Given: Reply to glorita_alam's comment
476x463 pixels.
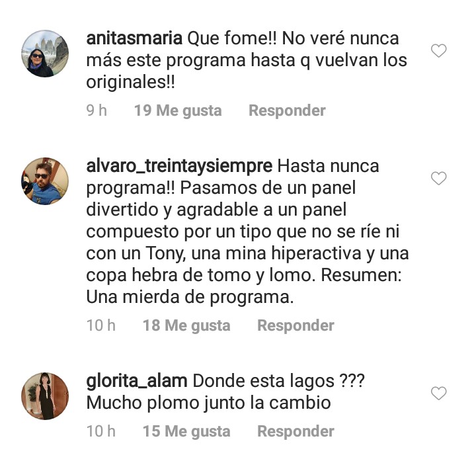Looking at the screenshot, I should pos(296,432).
